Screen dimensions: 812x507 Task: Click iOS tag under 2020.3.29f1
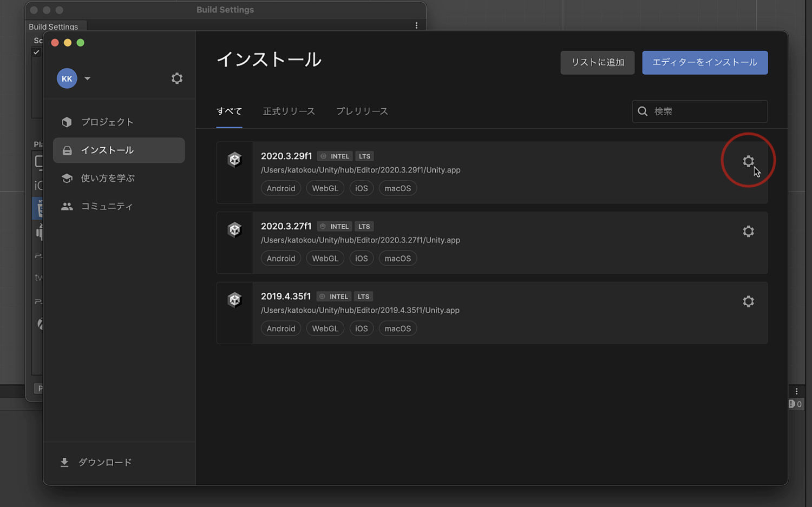pyautogui.click(x=362, y=188)
